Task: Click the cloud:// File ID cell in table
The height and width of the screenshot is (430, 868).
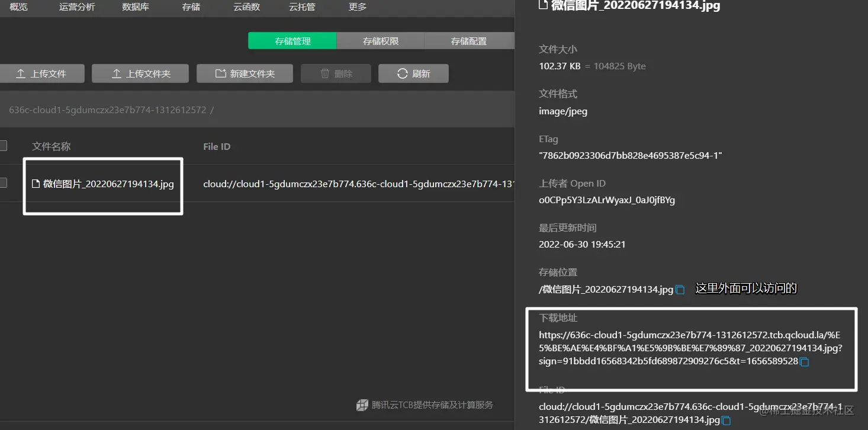Action: coord(358,184)
